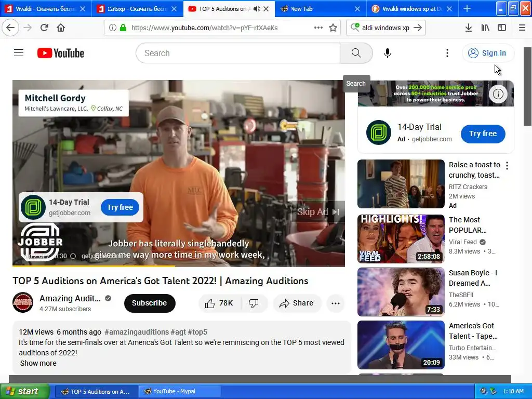Open browser hamburger application menu
This screenshot has width=532, height=399.
tap(522, 28)
